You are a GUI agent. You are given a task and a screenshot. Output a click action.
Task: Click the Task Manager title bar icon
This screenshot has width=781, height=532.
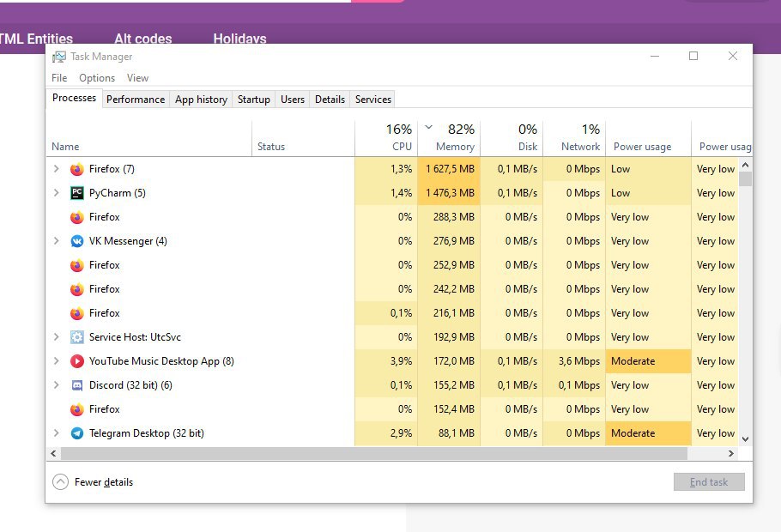point(58,57)
